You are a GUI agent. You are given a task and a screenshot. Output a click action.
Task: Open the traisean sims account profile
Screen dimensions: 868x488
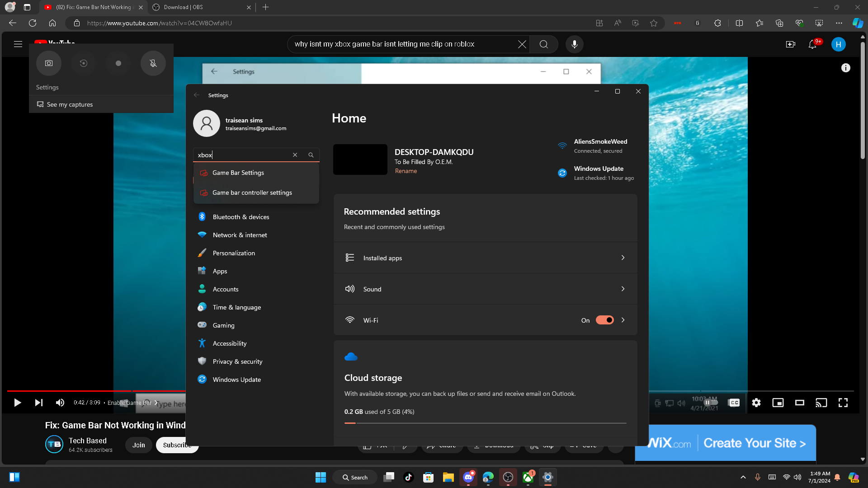coord(240,123)
